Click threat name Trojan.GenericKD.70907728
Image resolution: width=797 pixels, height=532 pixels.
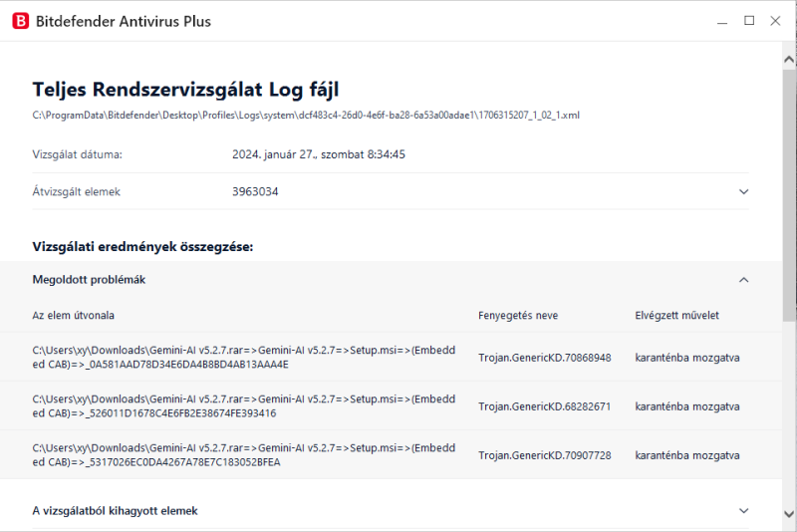544,455
